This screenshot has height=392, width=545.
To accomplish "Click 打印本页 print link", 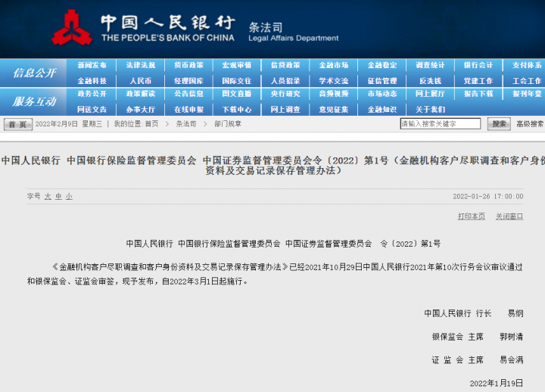I will [x=472, y=216].
